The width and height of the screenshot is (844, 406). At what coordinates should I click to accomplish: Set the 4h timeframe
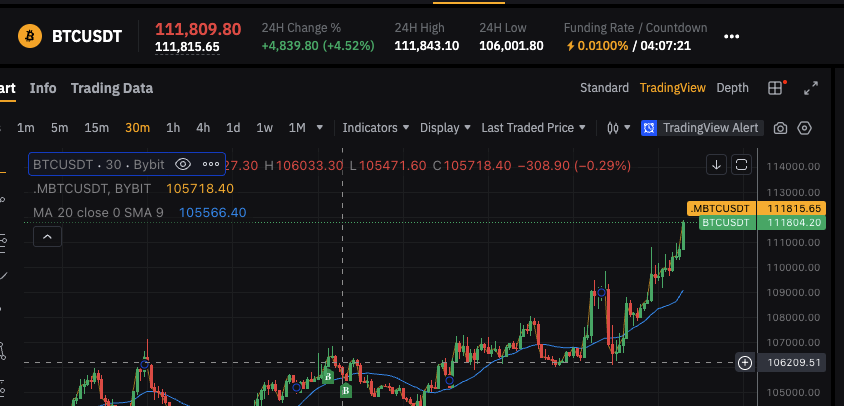pyautogui.click(x=203, y=128)
